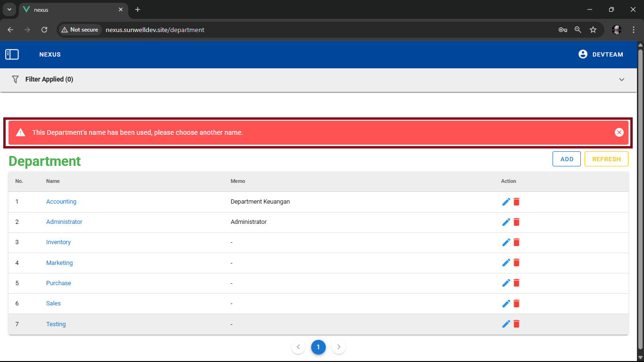Switch to the nexus browser tab
The image size is (644, 362).
click(71, 10)
